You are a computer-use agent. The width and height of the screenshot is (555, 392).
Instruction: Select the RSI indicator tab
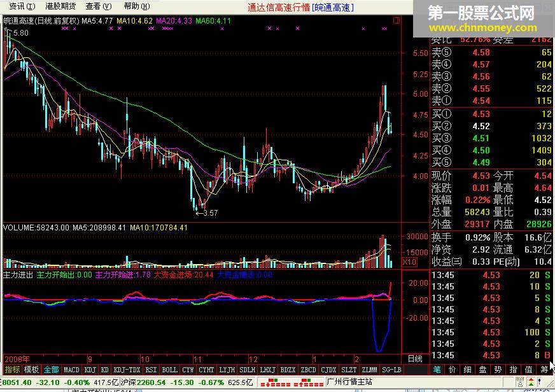(x=151, y=370)
